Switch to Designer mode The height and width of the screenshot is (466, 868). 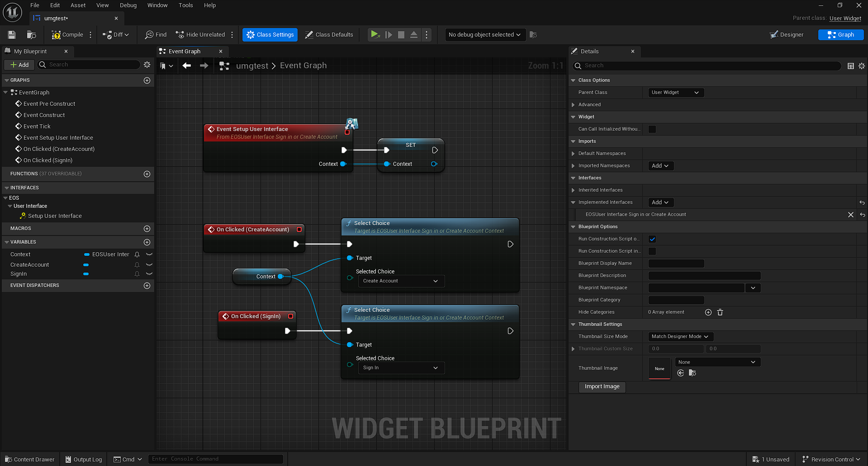(786, 34)
